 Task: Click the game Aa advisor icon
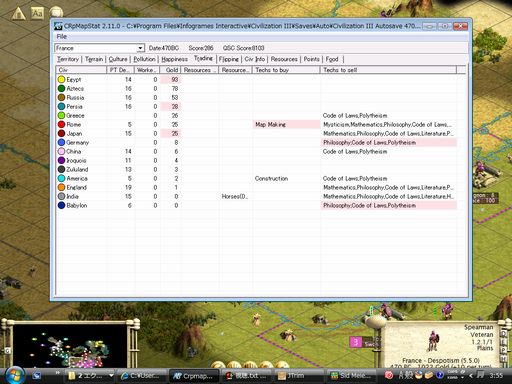tap(37, 13)
